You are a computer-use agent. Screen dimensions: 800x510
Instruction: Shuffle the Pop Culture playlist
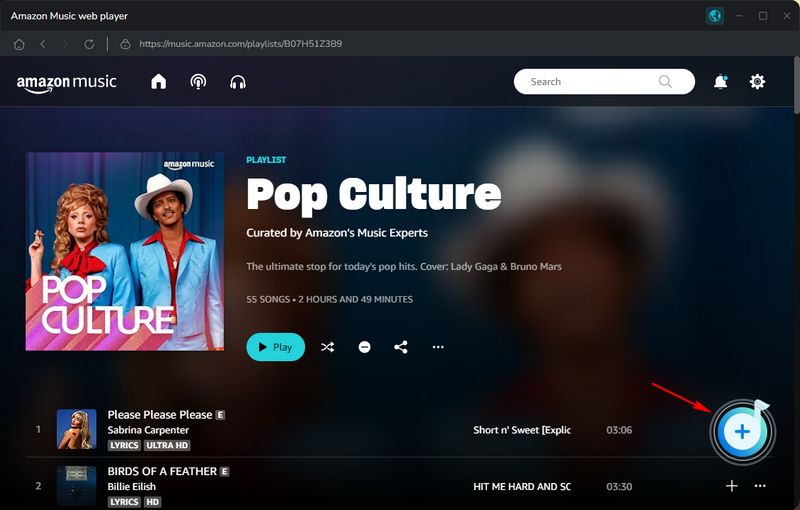click(x=327, y=347)
